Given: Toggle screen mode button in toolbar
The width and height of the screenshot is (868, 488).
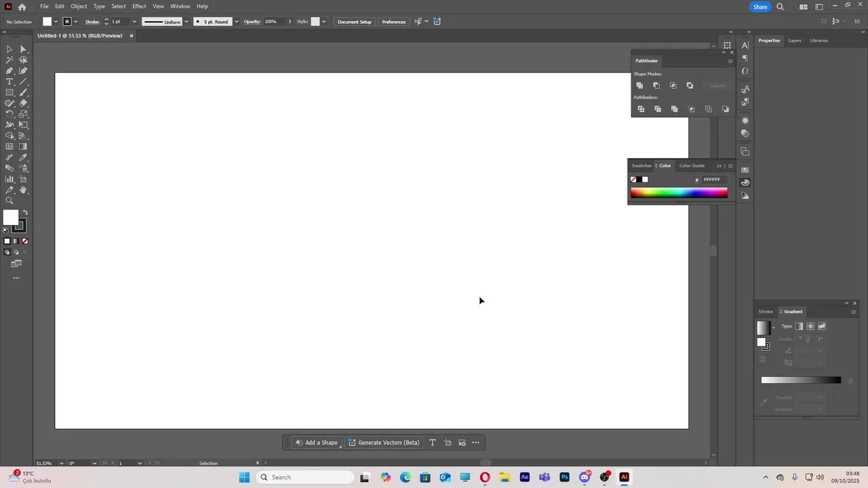Looking at the screenshot, I should 16,264.
